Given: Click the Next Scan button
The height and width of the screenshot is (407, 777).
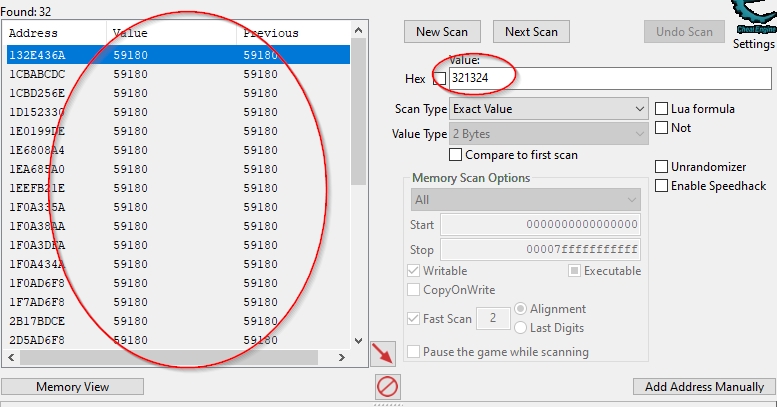Looking at the screenshot, I should (531, 32).
